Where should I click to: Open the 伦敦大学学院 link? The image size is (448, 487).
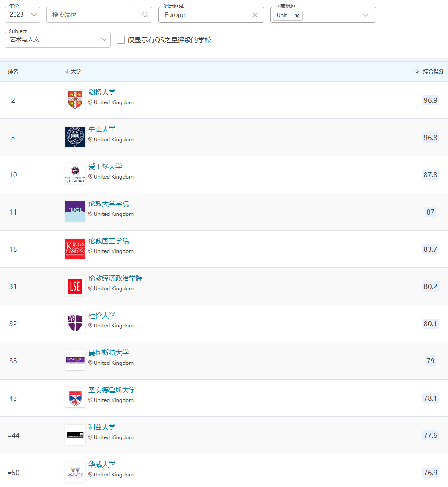109,204
